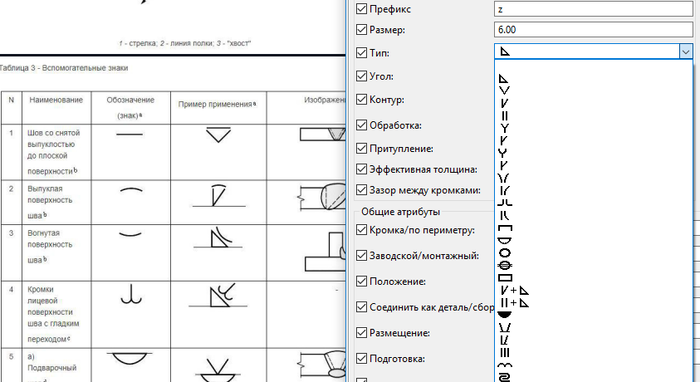700x382 pixels.
Task: Toggle the Угол checkbox
Action: coord(362,76)
